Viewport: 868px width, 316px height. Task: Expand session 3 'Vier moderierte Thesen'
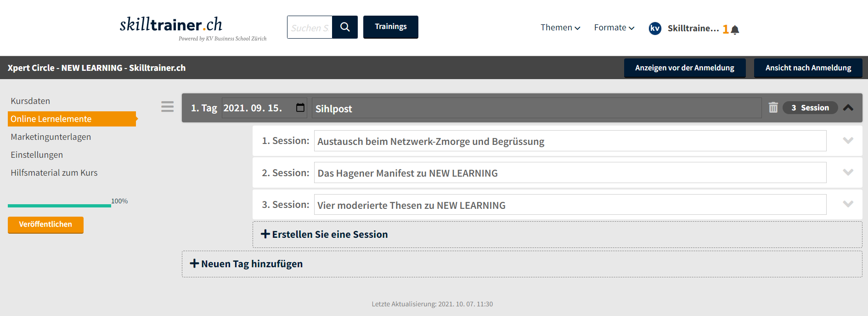point(848,204)
